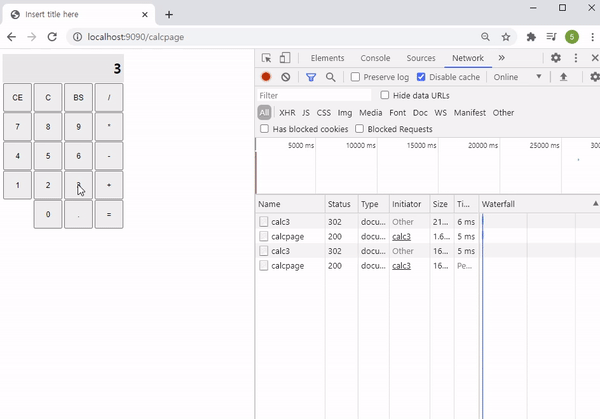Click in the Filter input field
Image resolution: width=600 pixels, height=419 pixels.
coord(314,95)
